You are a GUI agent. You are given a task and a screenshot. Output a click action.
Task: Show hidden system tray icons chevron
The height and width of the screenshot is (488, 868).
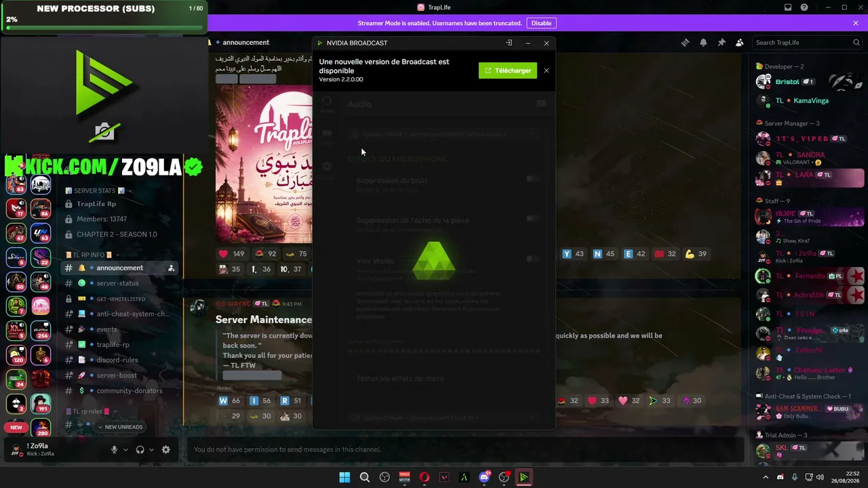point(766,477)
